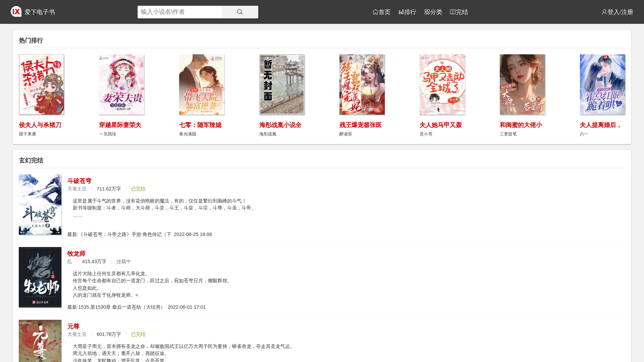This screenshot has width=644, height=362.
Task: Click author name 醉凌苏
Action: click(346, 134)
